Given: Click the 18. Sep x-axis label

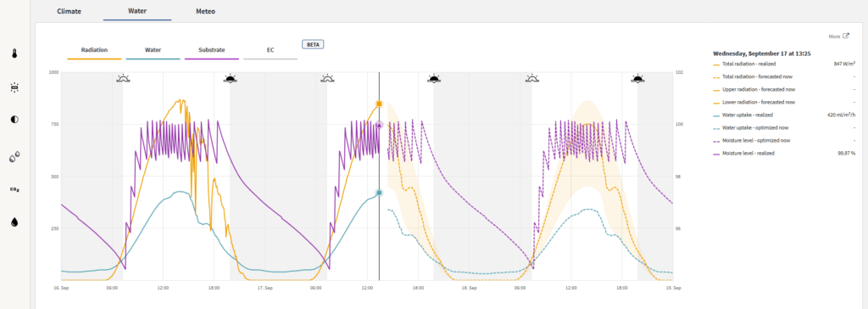Looking at the screenshot, I should click(x=469, y=288).
